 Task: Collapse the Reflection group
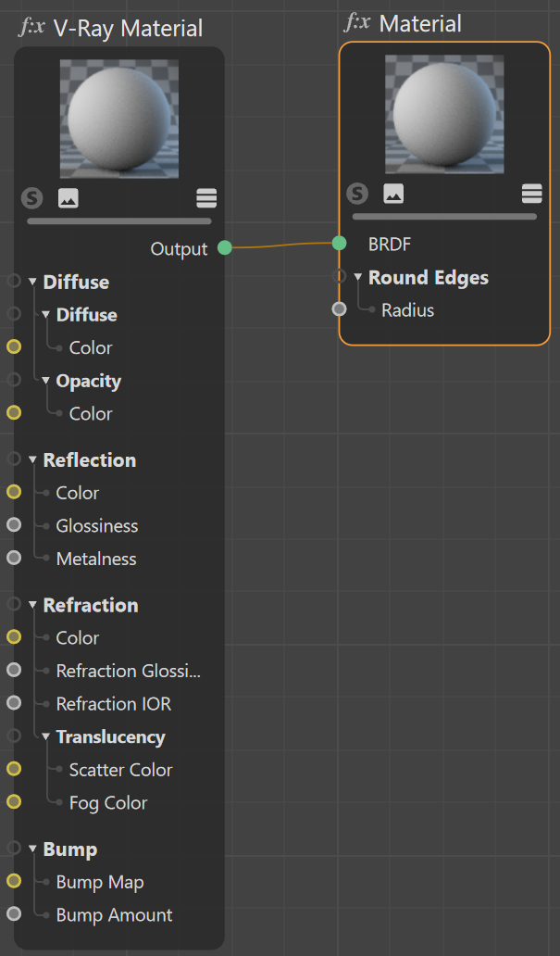(33, 459)
